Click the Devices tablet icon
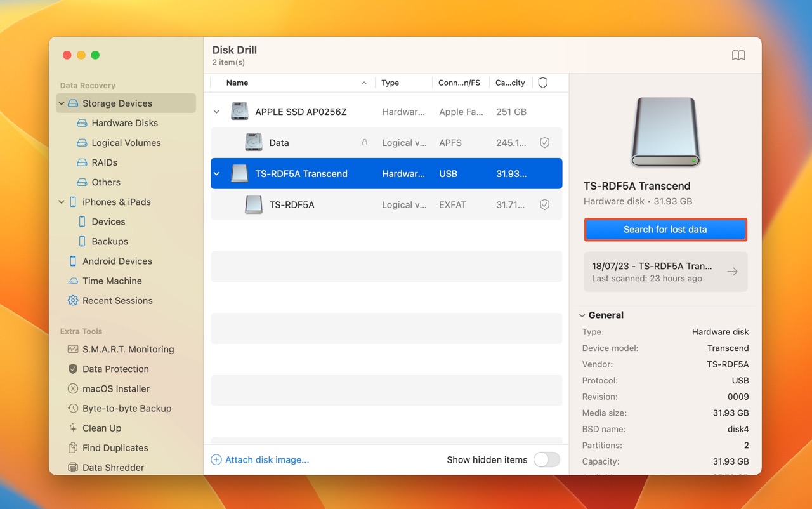Viewport: 812px width, 509px height. coord(82,221)
